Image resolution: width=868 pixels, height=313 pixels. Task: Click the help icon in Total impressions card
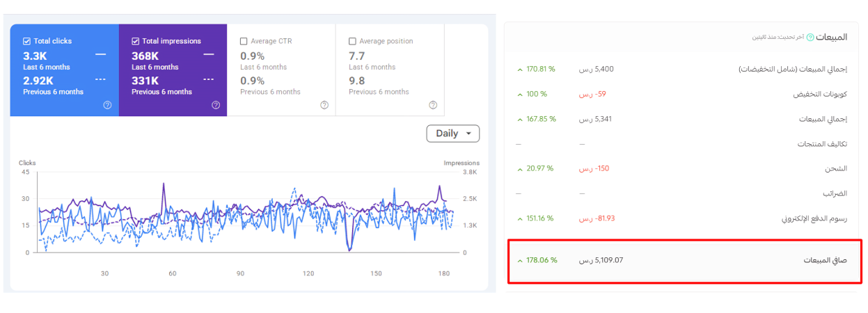pyautogui.click(x=216, y=105)
